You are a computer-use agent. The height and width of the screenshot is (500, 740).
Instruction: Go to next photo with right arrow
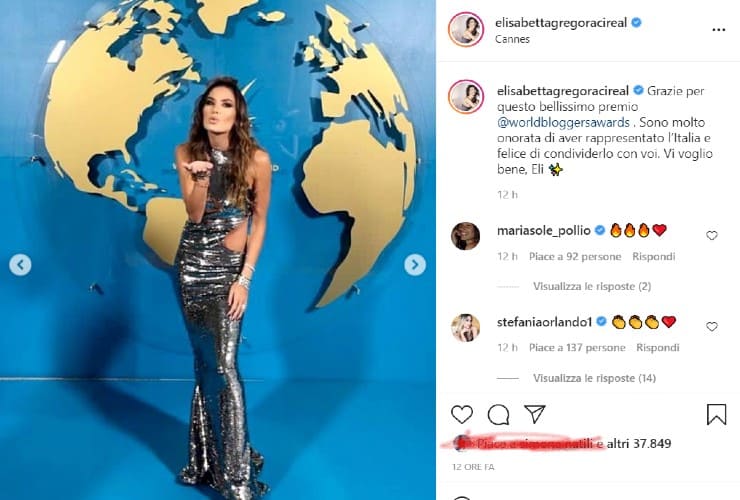(415, 265)
